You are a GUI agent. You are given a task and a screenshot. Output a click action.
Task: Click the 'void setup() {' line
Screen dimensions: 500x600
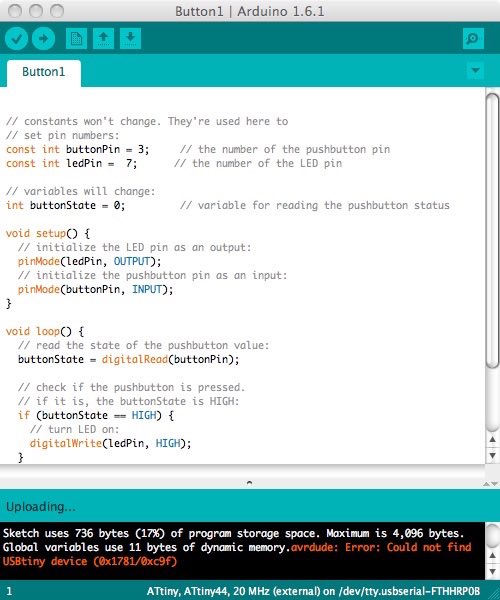48,233
